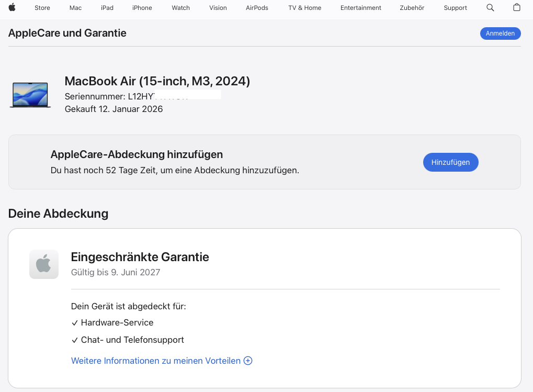This screenshot has height=392, width=533.
Task: Select the MacBook Air (15-inch, M3, 2024) title
Action: tap(157, 81)
